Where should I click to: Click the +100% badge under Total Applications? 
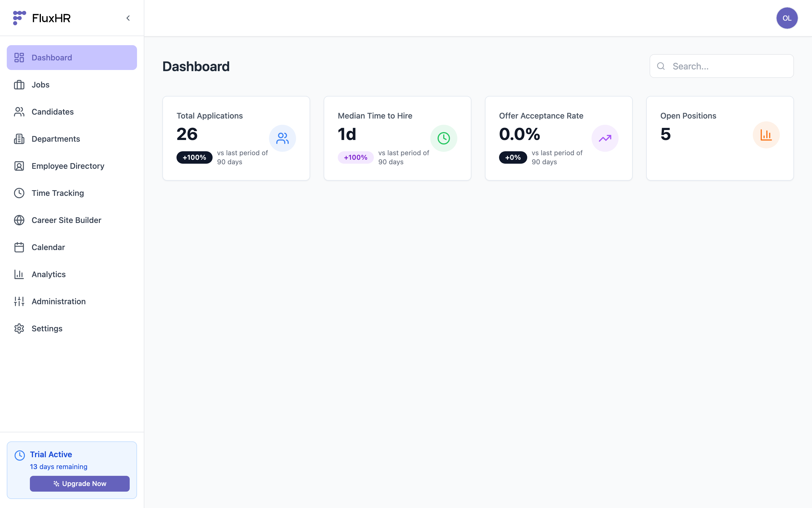coord(194,157)
